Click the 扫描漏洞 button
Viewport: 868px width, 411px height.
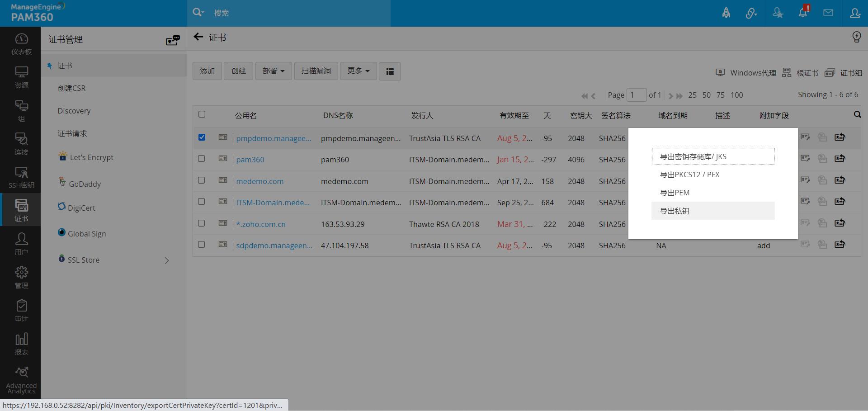(316, 71)
